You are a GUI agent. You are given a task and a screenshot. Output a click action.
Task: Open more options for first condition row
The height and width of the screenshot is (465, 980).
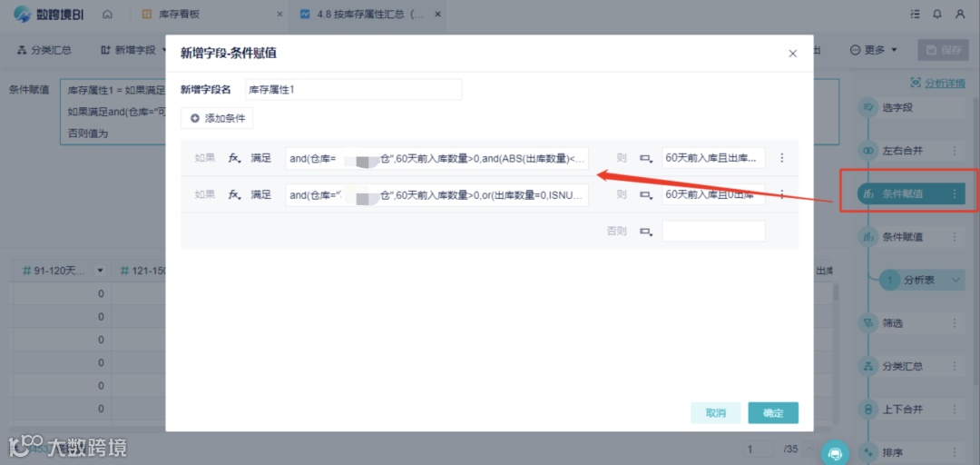(782, 158)
